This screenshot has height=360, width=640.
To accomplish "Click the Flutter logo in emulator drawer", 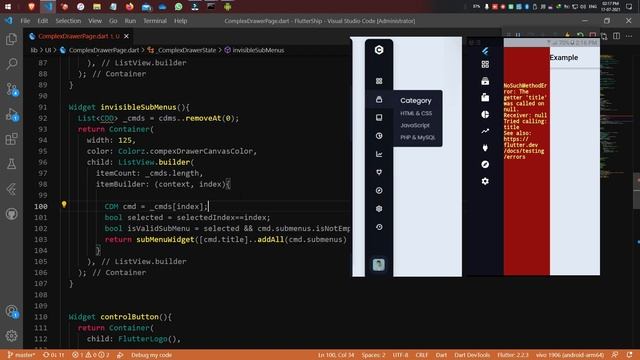I will (x=485, y=51).
